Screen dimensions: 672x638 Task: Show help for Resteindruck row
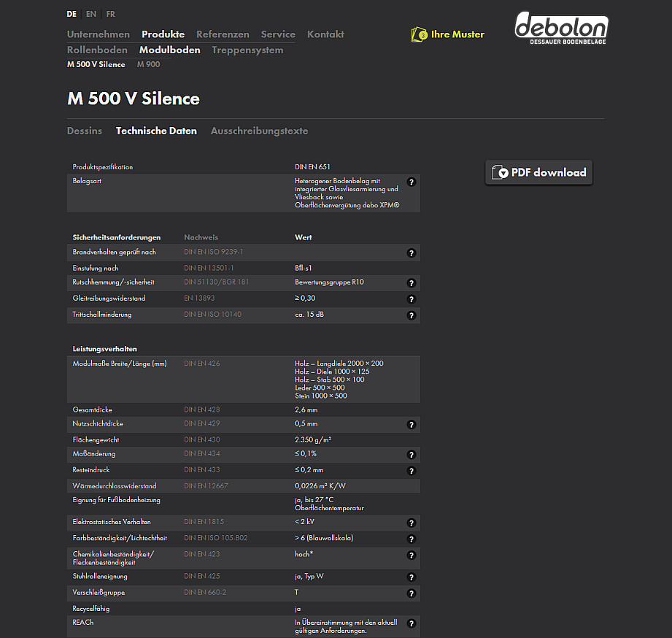[x=411, y=472]
